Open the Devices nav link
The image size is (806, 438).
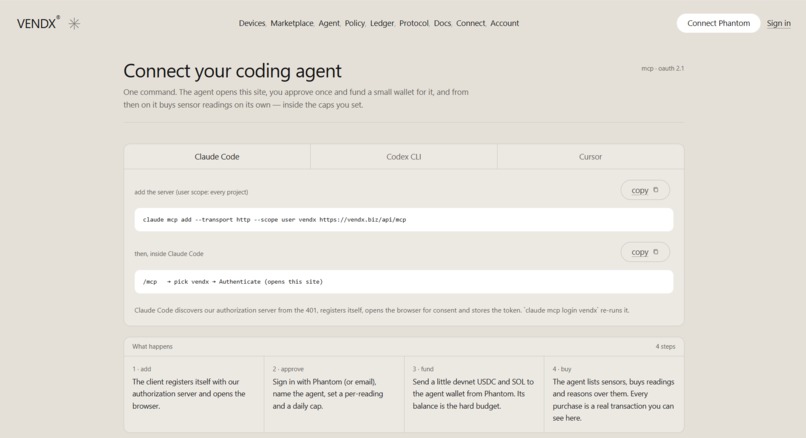[x=252, y=23]
